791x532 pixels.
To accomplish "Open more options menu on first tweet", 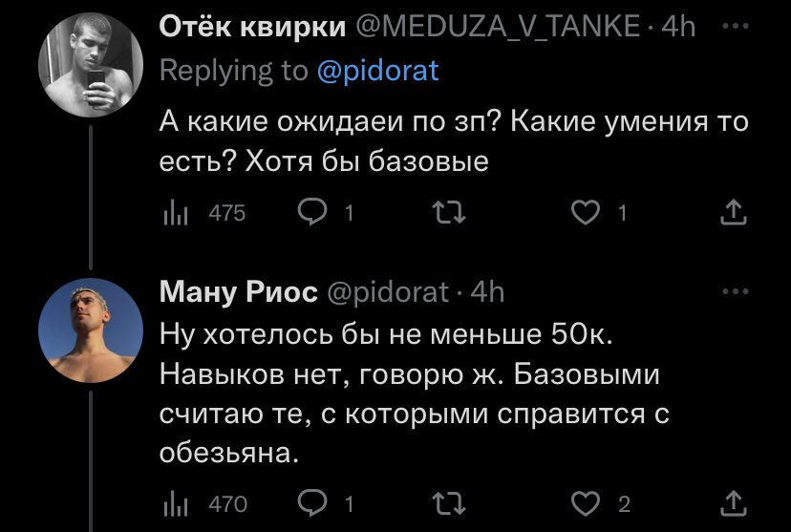I will click(735, 25).
